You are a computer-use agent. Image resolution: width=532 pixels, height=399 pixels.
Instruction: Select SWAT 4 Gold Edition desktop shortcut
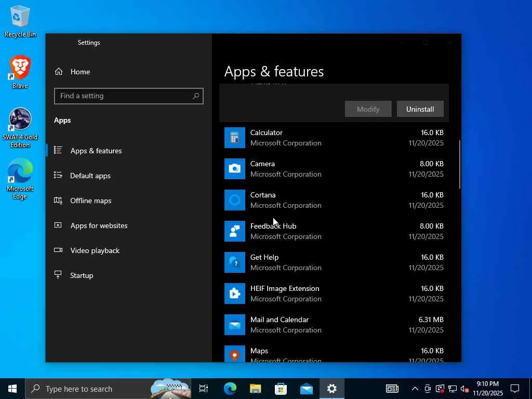[x=20, y=128]
